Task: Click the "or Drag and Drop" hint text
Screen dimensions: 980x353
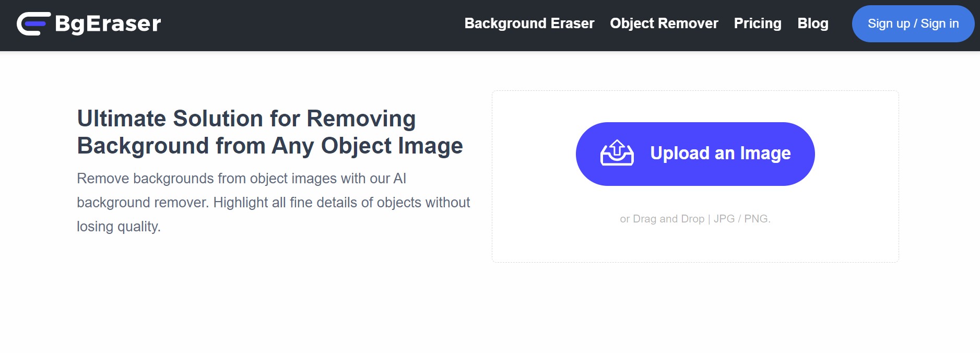Action: [x=662, y=219]
